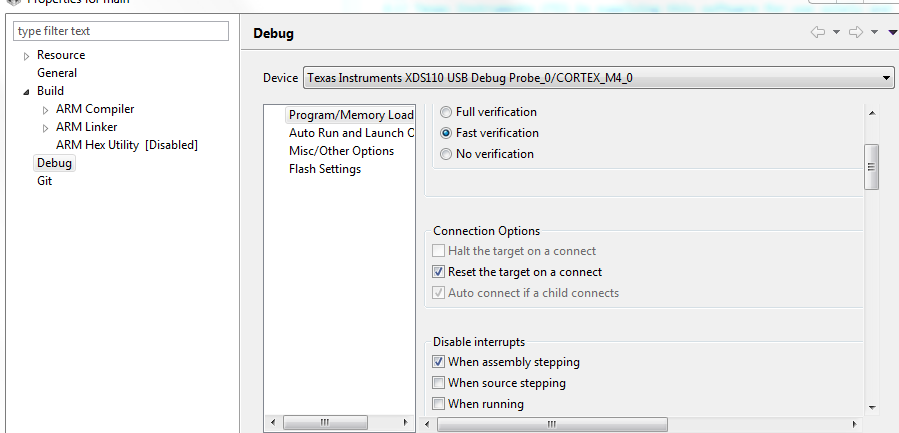The width and height of the screenshot is (899, 433).
Task: Select No verification radio button
Action: (x=445, y=154)
